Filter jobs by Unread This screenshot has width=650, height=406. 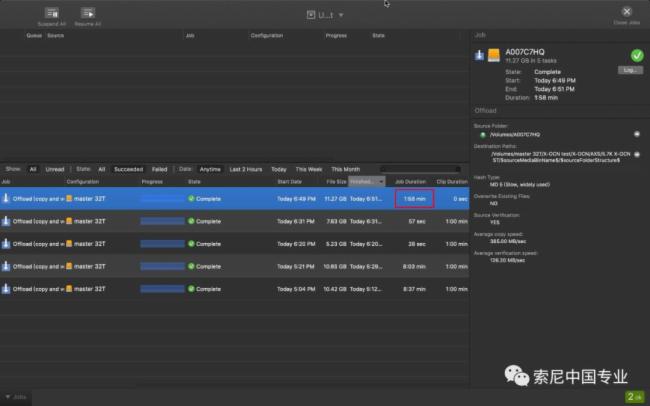click(x=54, y=169)
